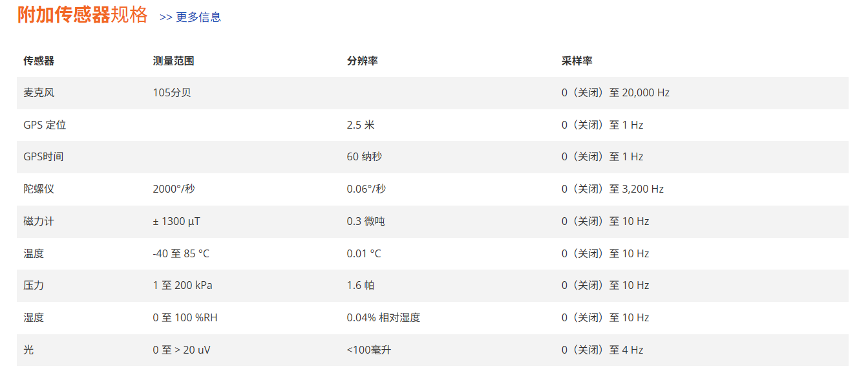Select the 传感器 column header
The image size is (868, 384).
tap(39, 61)
